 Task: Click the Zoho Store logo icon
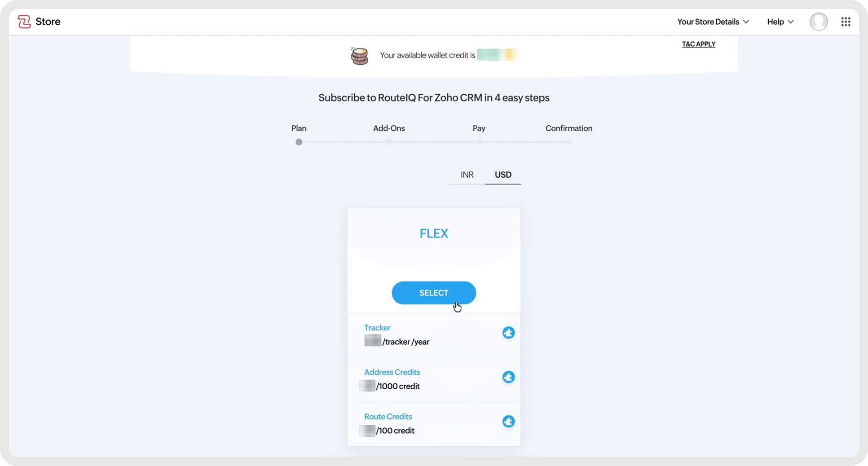[x=24, y=22]
